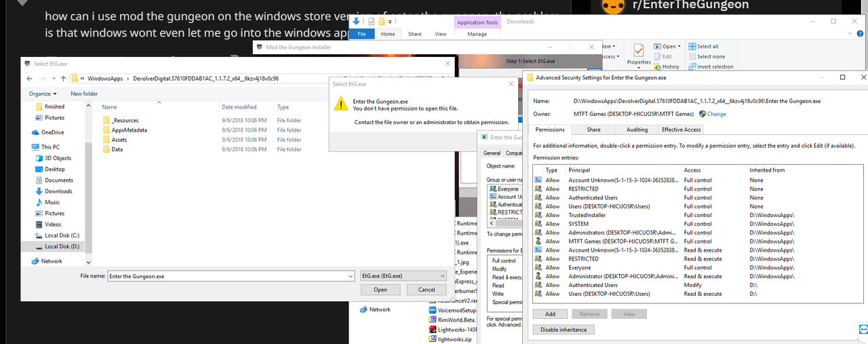
Task: Click Invert selection in the ribbon
Action: pyautogui.click(x=711, y=66)
